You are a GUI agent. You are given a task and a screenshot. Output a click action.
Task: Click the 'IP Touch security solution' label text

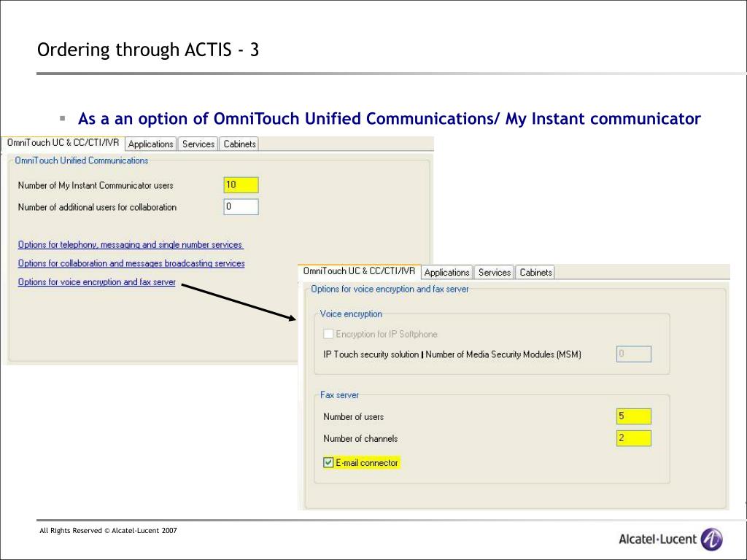(371, 354)
